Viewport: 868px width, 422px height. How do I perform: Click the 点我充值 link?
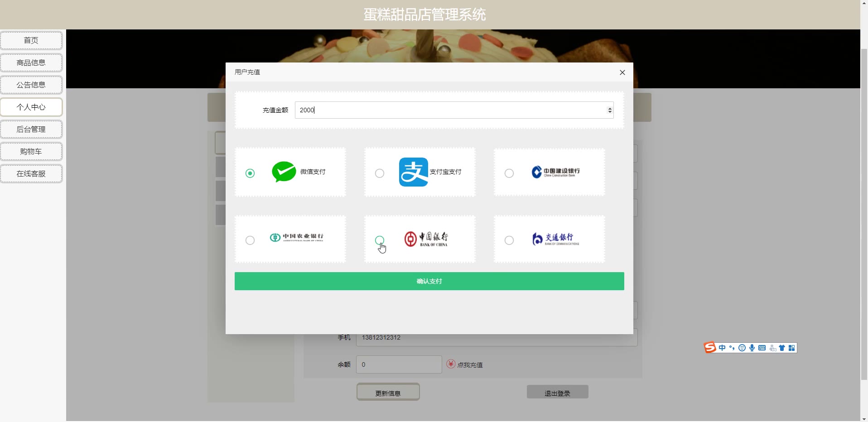470,364
